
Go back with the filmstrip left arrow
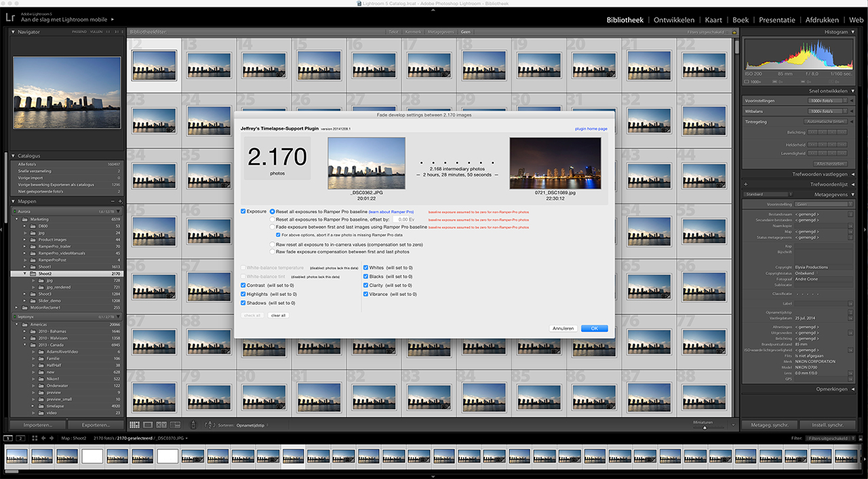point(43,438)
